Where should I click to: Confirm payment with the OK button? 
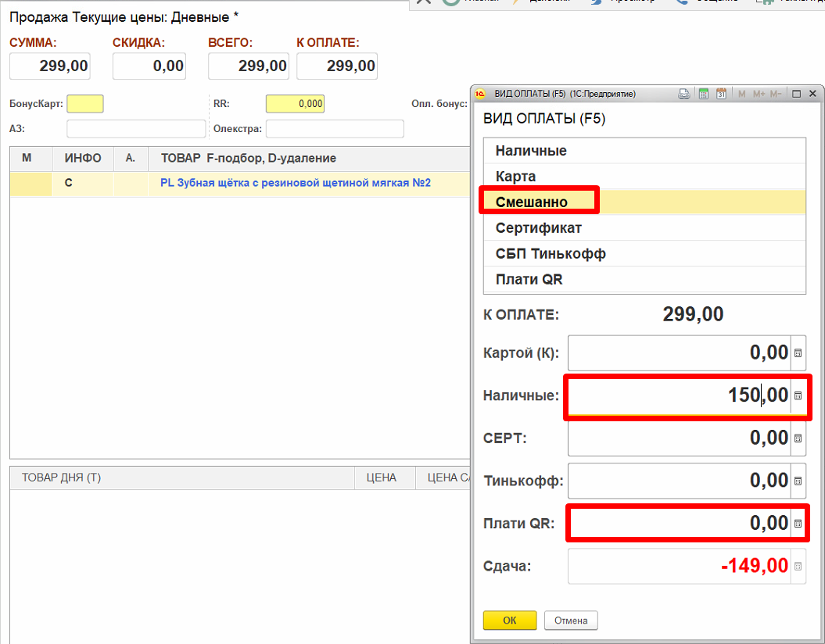click(x=510, y=621)
